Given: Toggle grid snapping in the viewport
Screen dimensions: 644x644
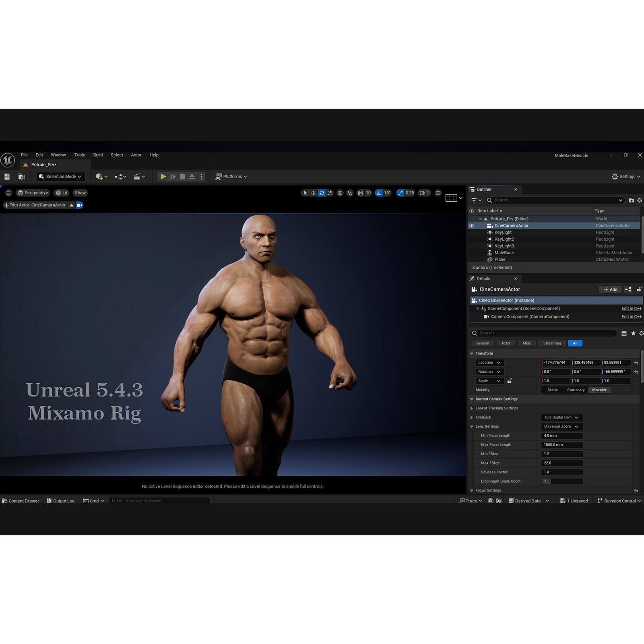Looking at the screenshot, I should pyautogui.click(x=360, y=193).
